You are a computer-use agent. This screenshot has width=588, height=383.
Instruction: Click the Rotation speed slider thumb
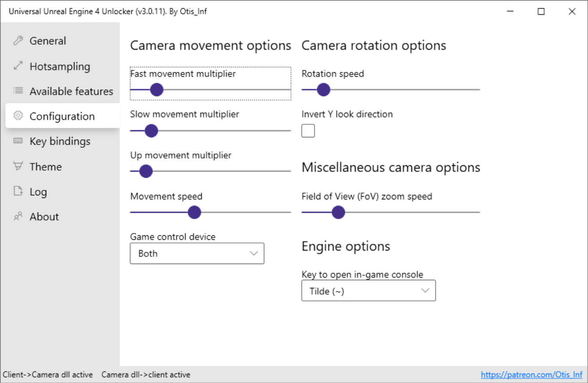pos(323,90)
